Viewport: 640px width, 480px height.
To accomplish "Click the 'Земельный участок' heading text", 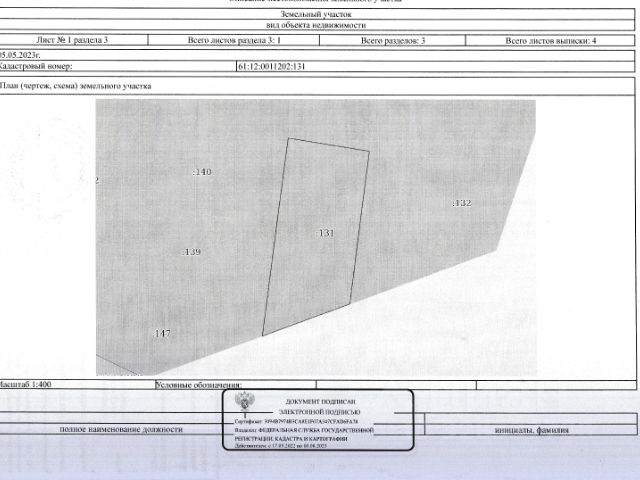I will point(316,14).
